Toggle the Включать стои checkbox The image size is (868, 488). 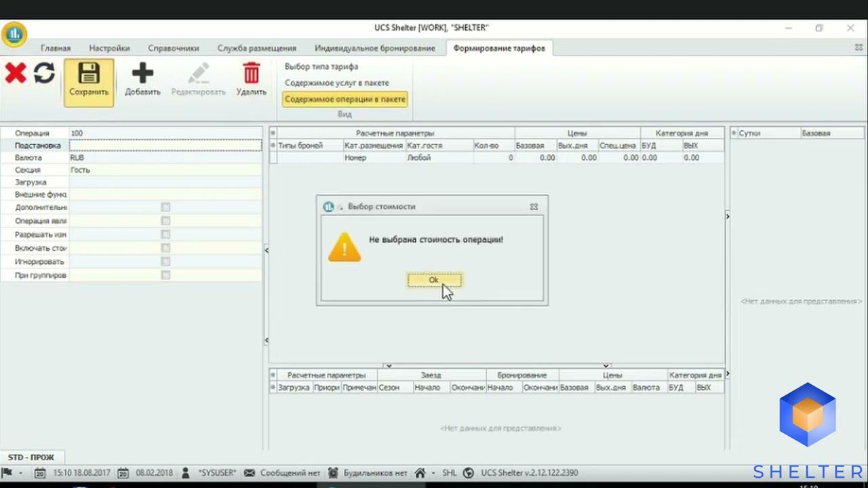pos(165,248)
